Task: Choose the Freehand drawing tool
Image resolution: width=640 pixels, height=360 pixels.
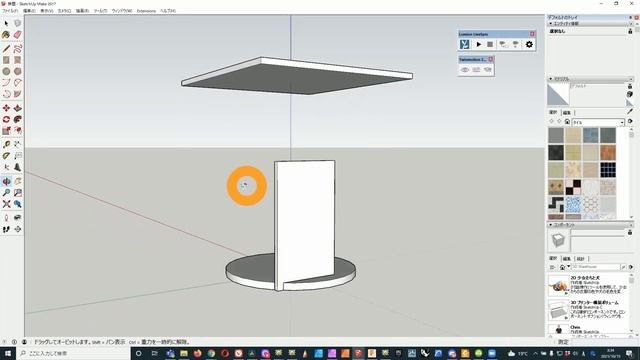Action: click(x=17, y=49)
